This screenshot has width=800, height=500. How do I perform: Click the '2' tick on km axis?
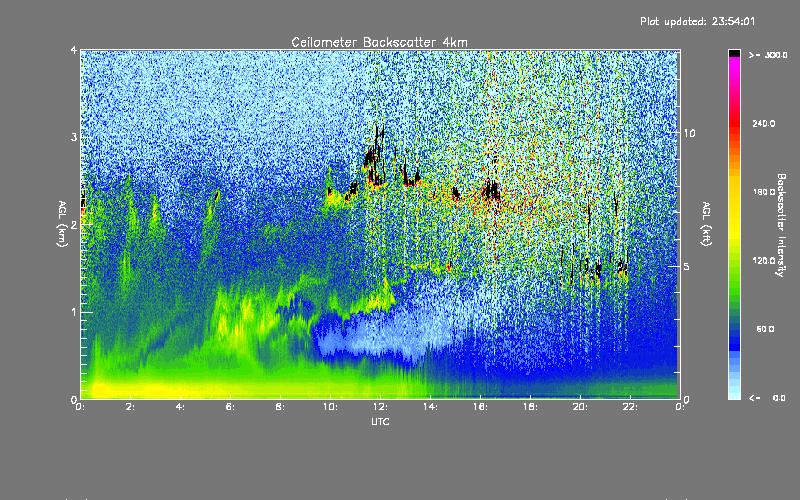(x=74, y=225)
